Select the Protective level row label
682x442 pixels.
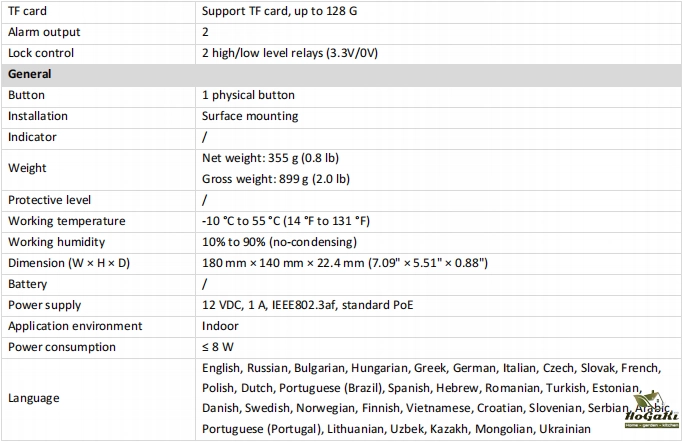49,200
